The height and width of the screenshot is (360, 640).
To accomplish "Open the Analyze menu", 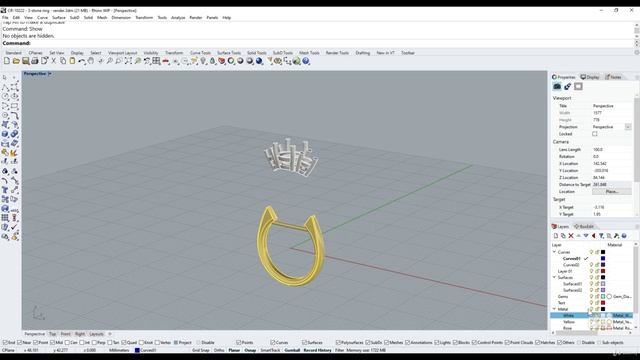I will click(178, 18).
